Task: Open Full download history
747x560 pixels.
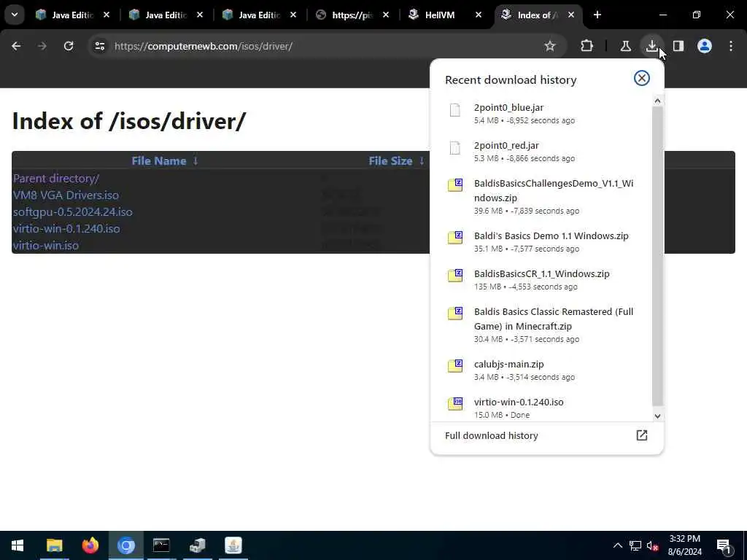Action: 546,435
